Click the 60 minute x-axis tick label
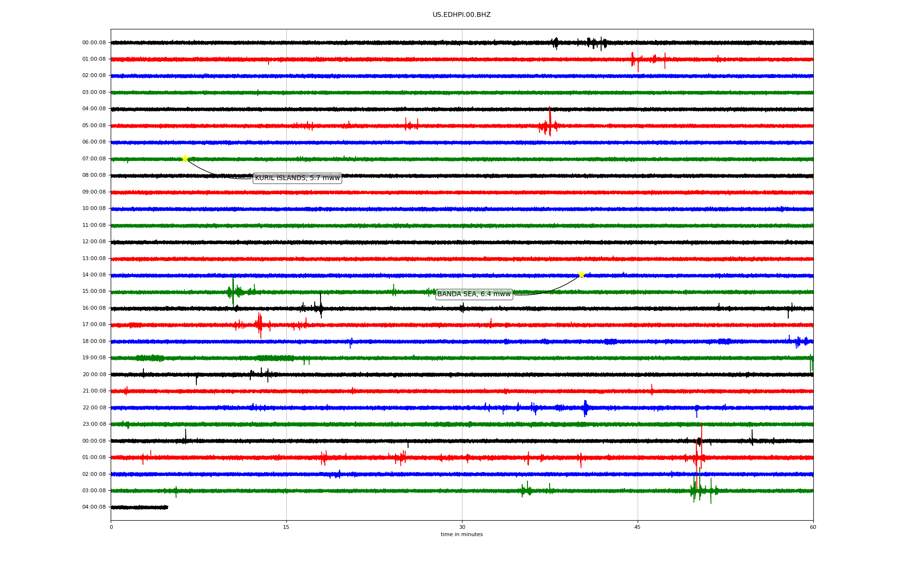 click(x=813, y=527)
